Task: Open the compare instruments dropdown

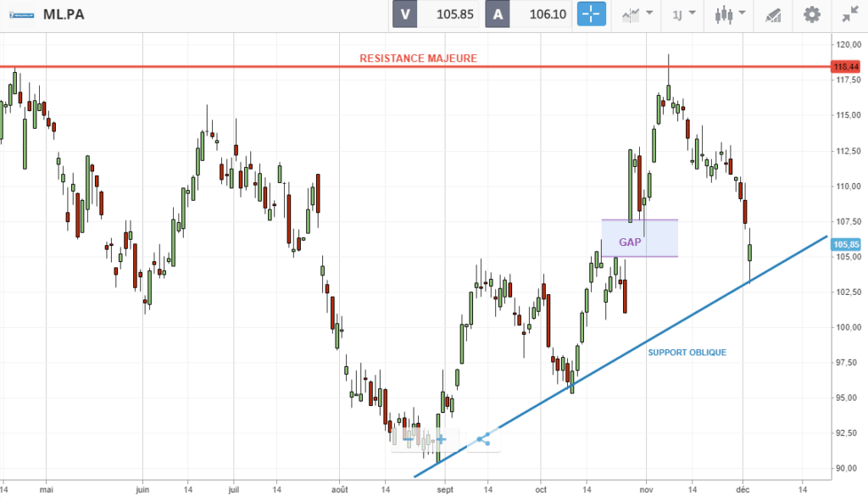Action: point(637,14)
